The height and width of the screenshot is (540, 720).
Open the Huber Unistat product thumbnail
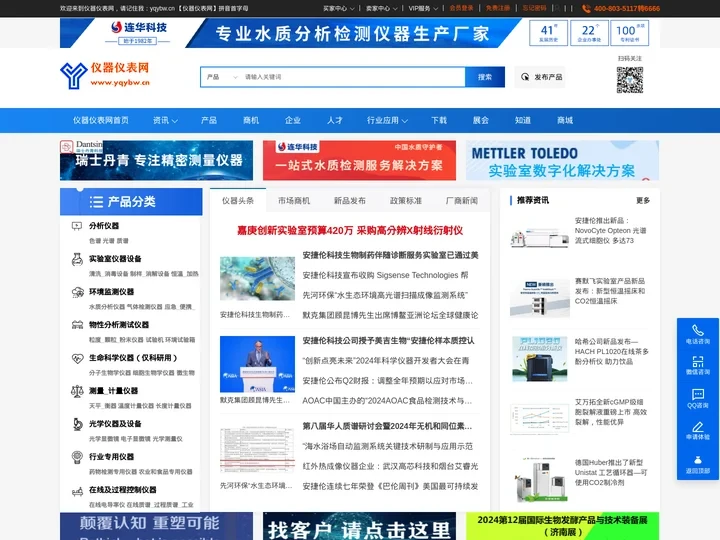coord(540,481)
